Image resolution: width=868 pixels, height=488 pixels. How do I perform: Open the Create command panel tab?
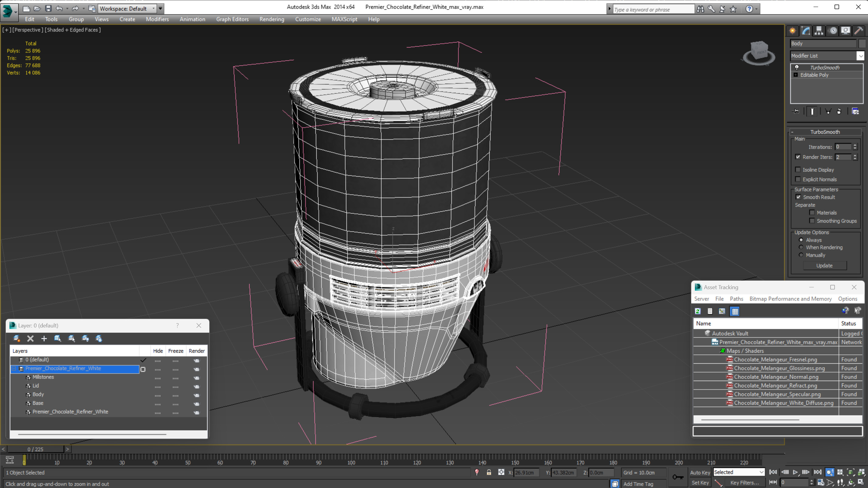click(793, 31)
